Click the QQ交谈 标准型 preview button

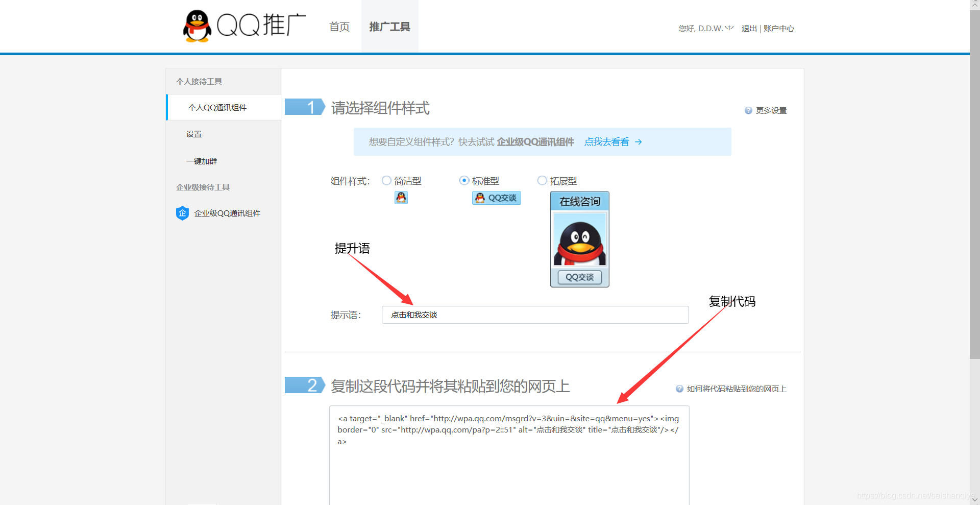(x=497, y=198)
